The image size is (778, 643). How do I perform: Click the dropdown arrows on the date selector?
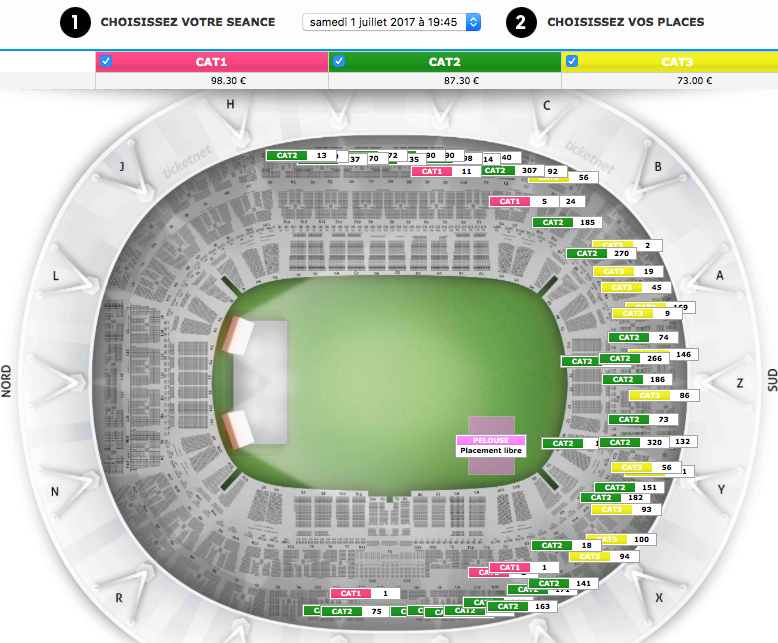[x=473, y=22]
